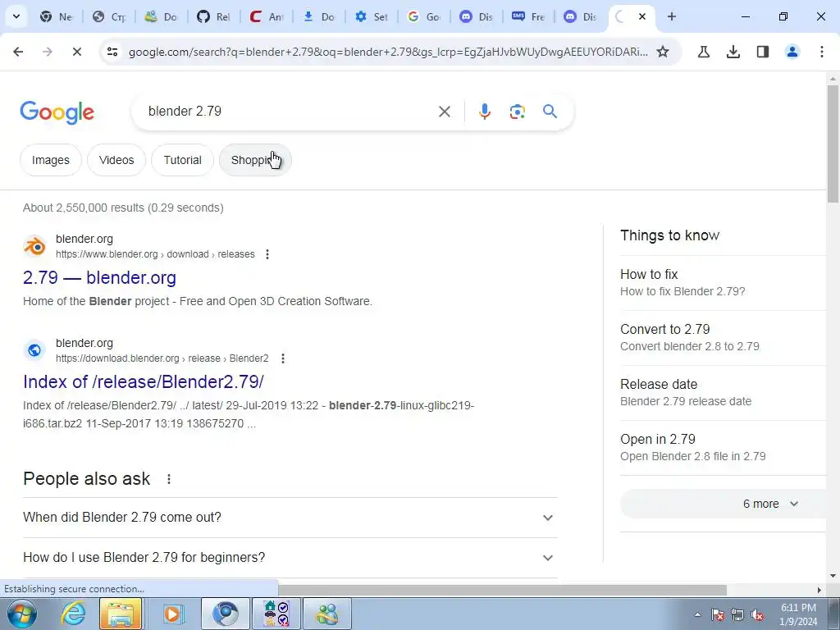Open '2.79 — blender.org' result
The image size is (840, 630).
(x=99, y=277)
